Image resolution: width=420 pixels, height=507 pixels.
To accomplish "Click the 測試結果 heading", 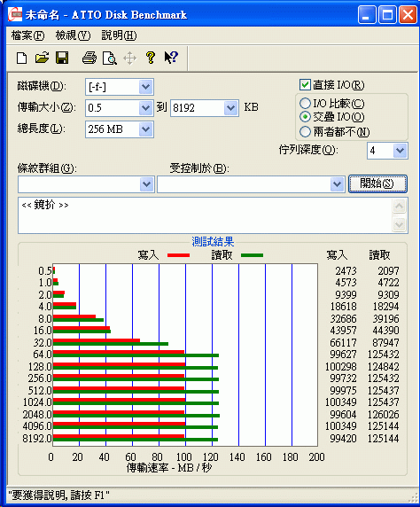I will click(x=213, y=242).
